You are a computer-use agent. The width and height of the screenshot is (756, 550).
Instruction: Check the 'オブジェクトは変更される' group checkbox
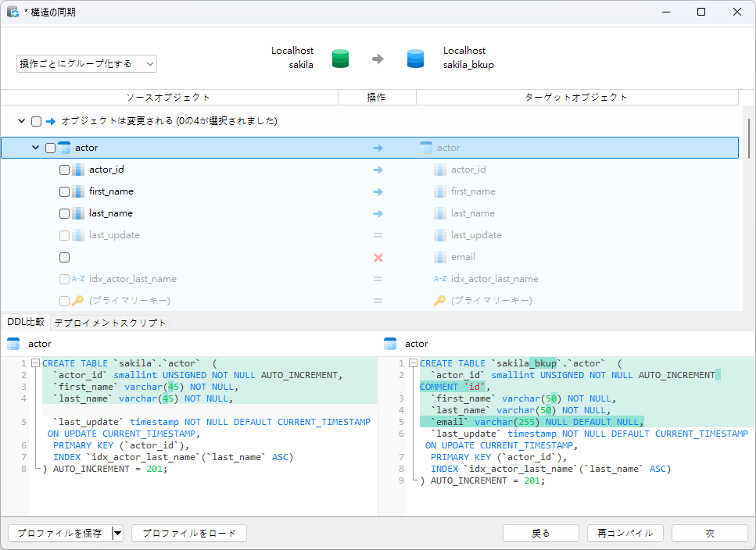click(36, 121)
